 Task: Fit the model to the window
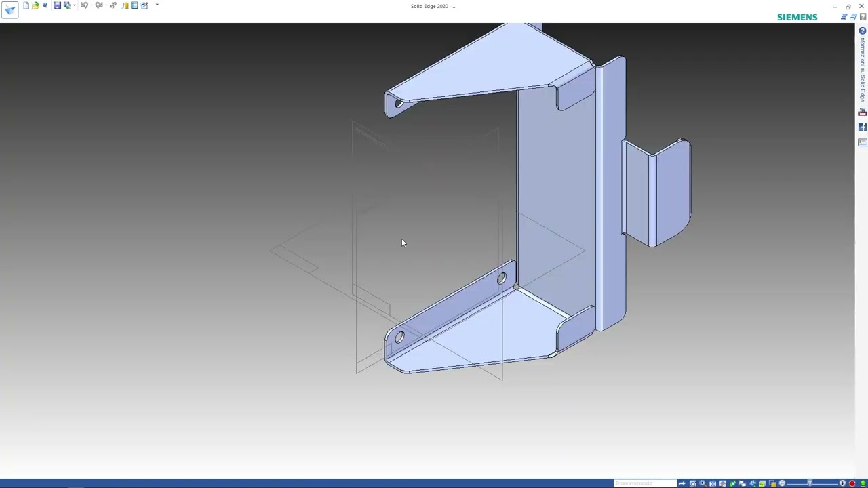[x=713, y=483]
